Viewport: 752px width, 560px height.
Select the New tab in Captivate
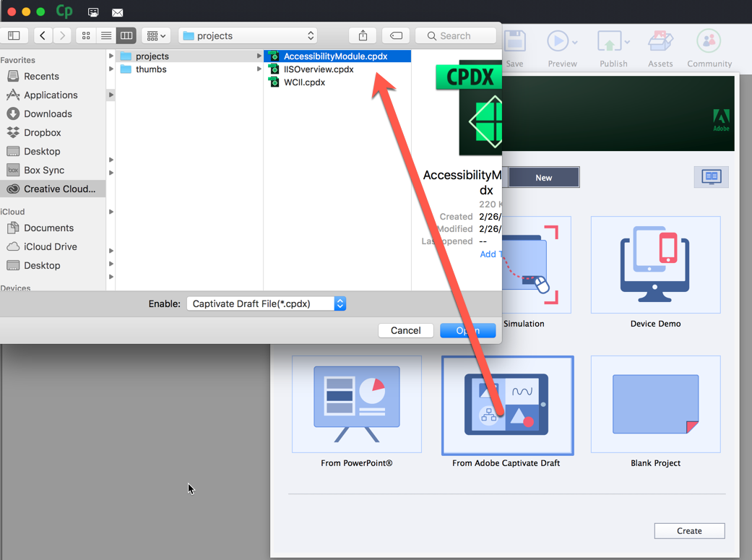543,178
